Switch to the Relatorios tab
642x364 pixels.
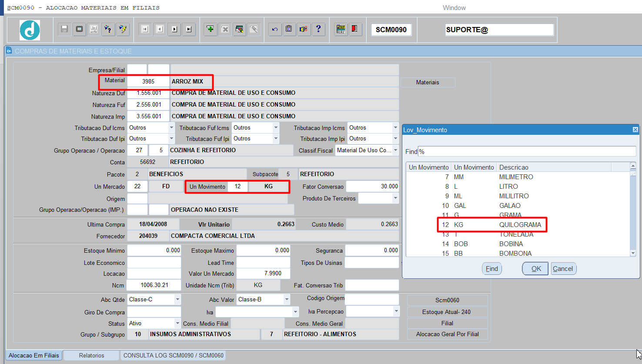[91, 355]
